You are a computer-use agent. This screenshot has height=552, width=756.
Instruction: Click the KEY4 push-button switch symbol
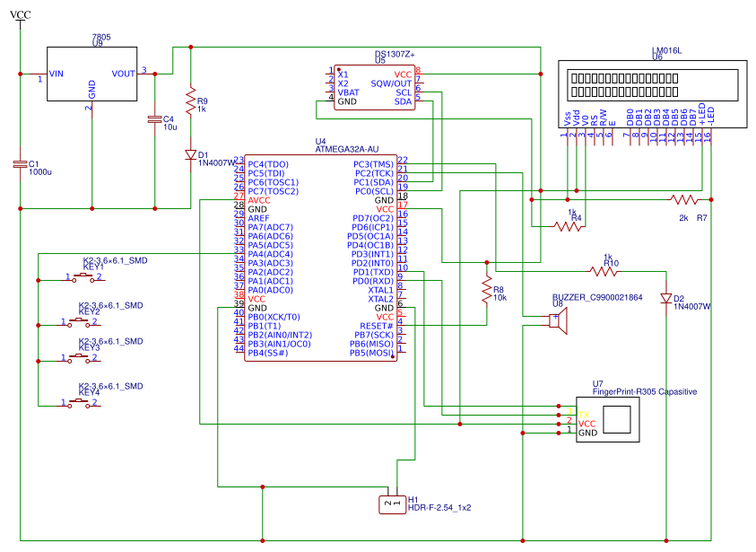click(79, 403)
